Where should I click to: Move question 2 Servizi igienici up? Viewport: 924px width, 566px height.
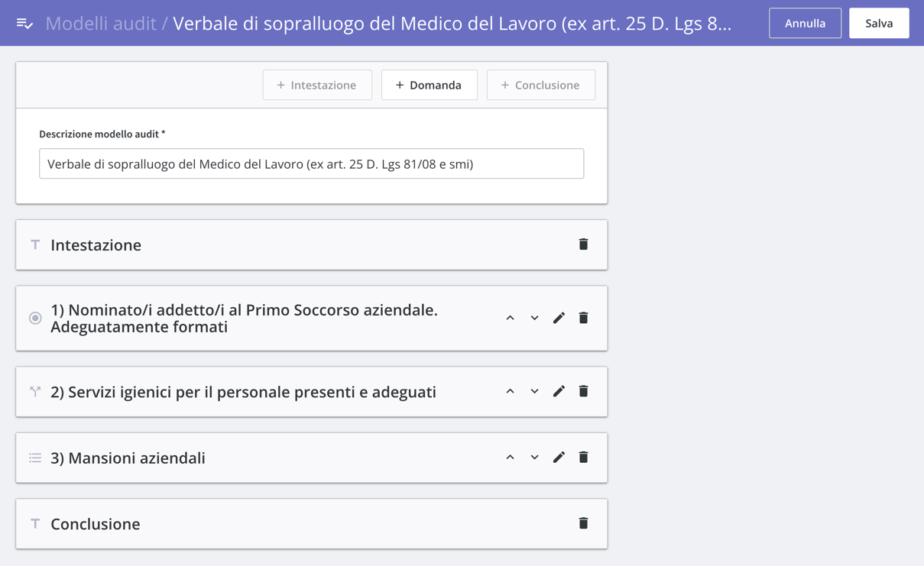click(510, 391)
